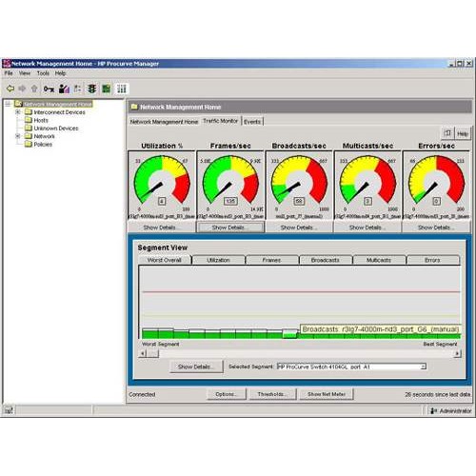Click segment scrollbar left arrow
The height and width of the screenshot is (476, 476).
[143, 353]
